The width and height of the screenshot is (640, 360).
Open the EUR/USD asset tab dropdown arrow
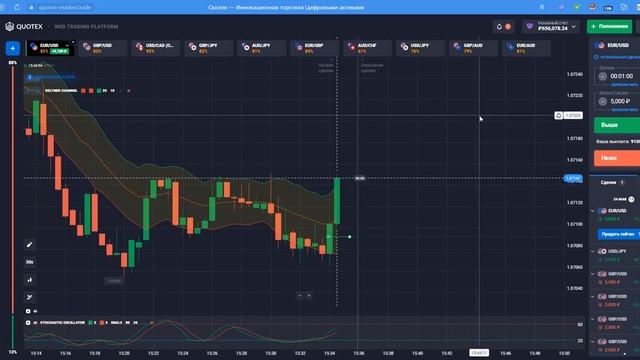click(x=67, y=45)
